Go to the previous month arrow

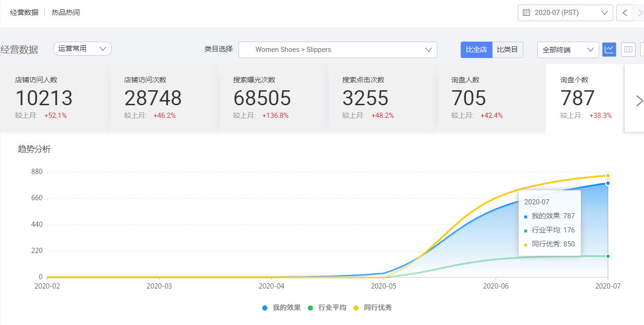[x=625, y=13]
